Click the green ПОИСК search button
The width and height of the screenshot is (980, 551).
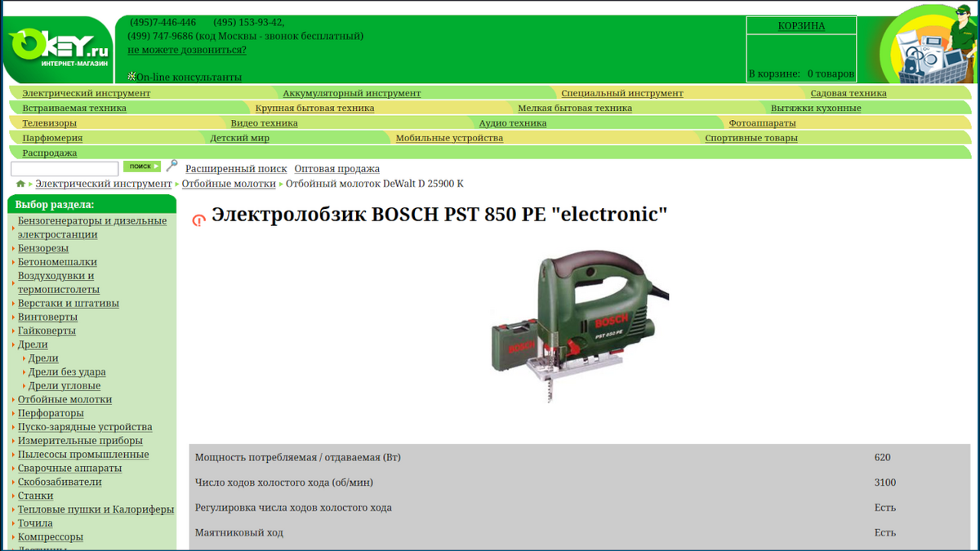(x=142, y=167)
